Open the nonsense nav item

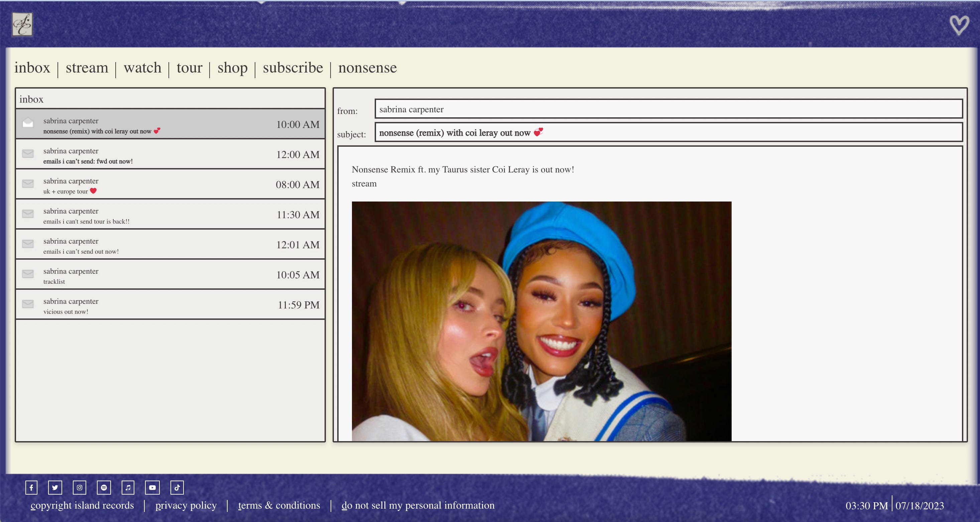[368, 68]
